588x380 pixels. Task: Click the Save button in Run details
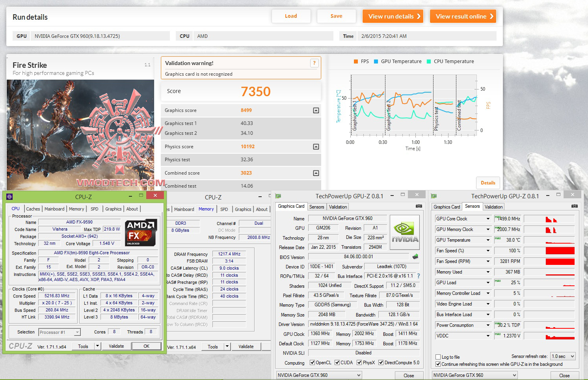point(336,16)
